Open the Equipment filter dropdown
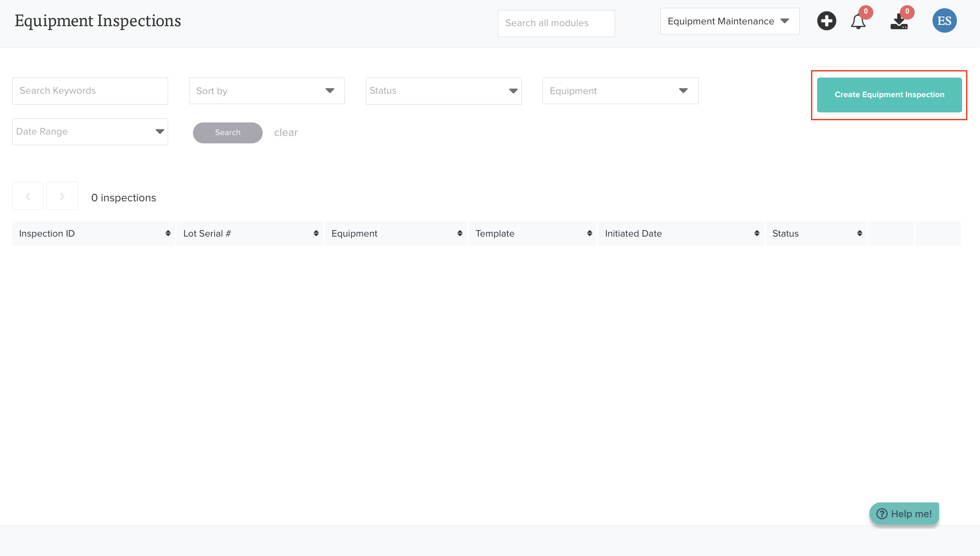Image resolution: width=980 pixels, height=556 pixels. (x=620, y=91)
